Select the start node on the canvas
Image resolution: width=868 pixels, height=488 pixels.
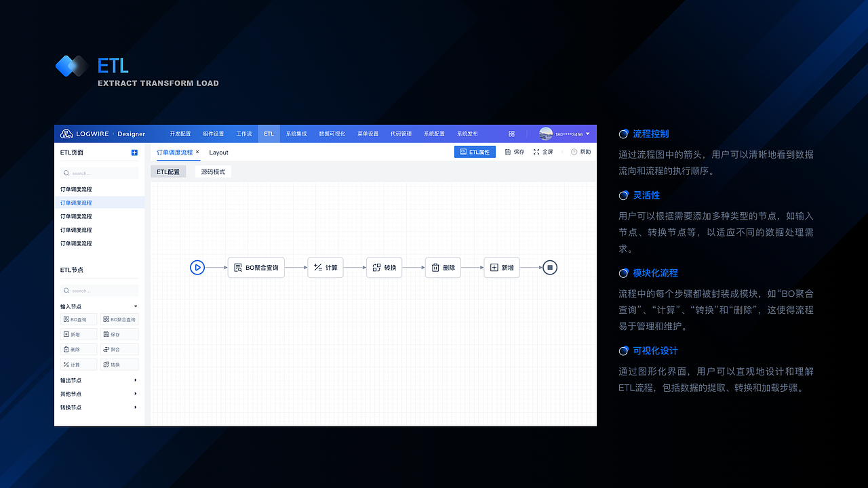point(197,268)
